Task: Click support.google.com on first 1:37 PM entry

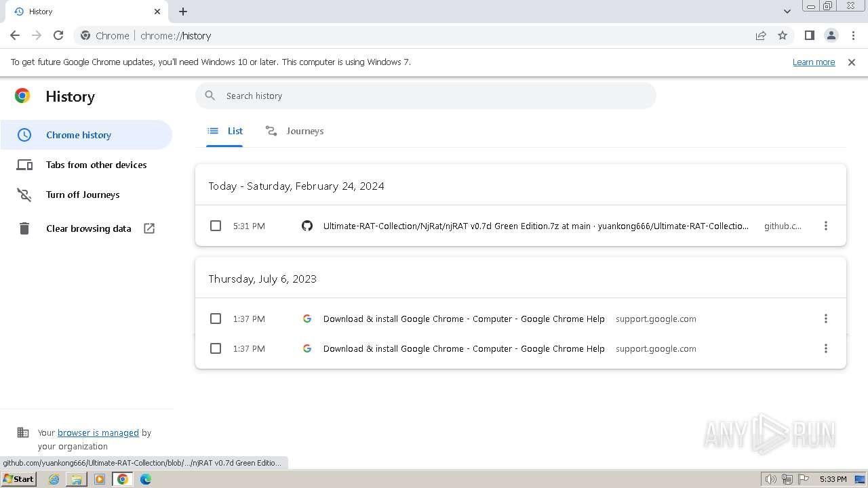Action: tap(656, 319)
